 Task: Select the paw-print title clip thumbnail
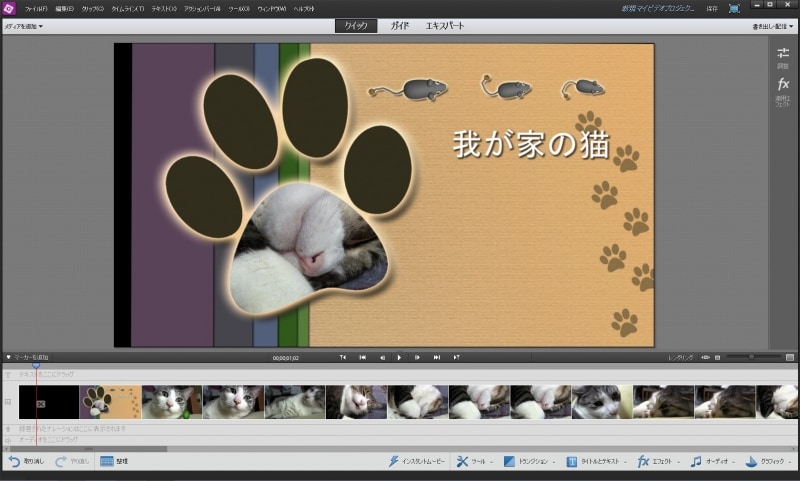point(110,401)
